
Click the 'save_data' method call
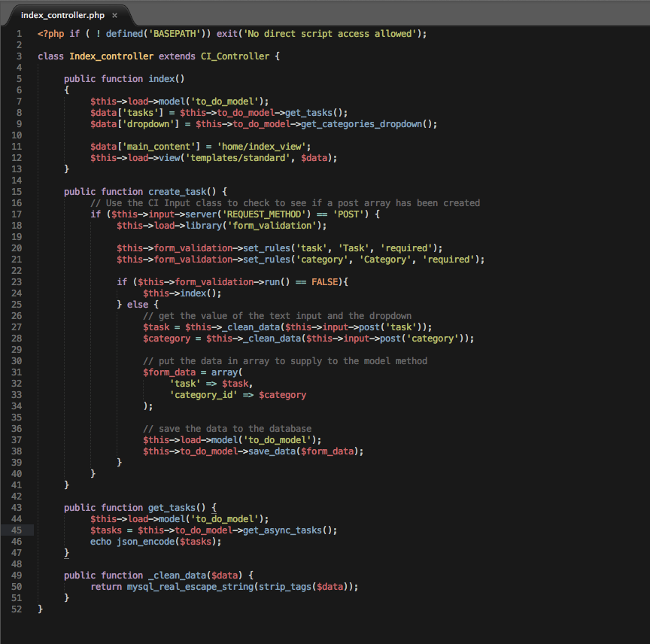tap(273, 451)
